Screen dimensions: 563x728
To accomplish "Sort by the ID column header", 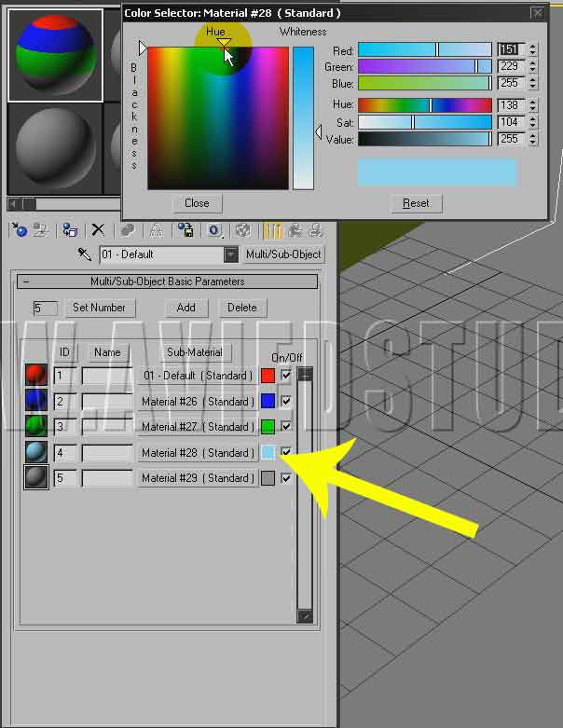I will (64, 352).
